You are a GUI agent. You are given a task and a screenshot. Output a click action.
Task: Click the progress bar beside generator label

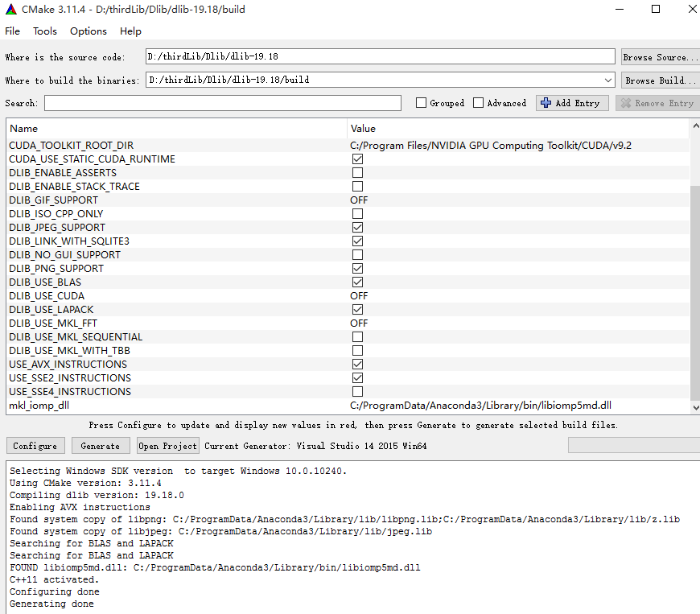634,446
